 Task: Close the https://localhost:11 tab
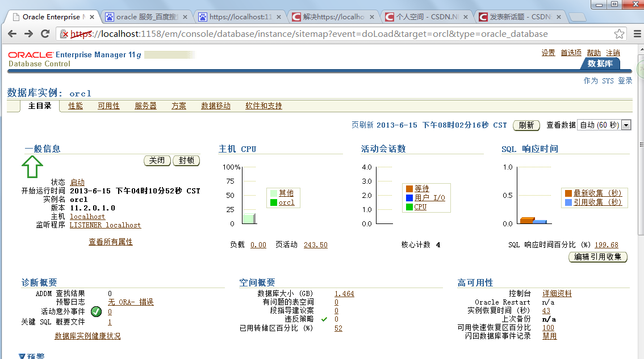coord(279,17)
